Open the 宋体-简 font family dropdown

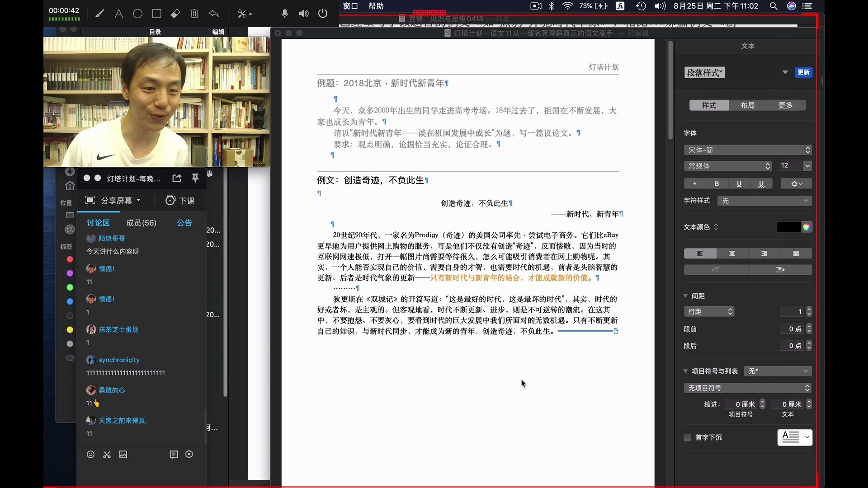(748, 150)
